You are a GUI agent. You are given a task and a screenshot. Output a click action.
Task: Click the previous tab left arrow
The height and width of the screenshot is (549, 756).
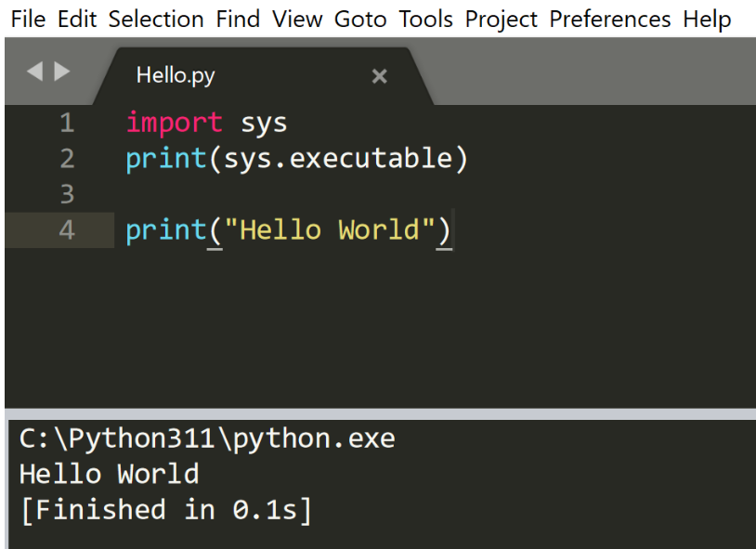[x=34, y=72]
